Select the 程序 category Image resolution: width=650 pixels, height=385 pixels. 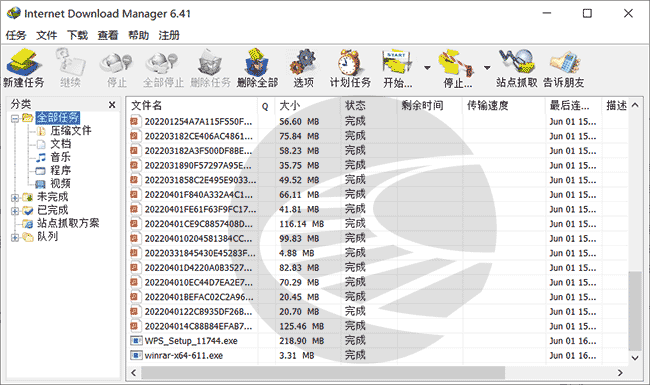click(61, 171)
